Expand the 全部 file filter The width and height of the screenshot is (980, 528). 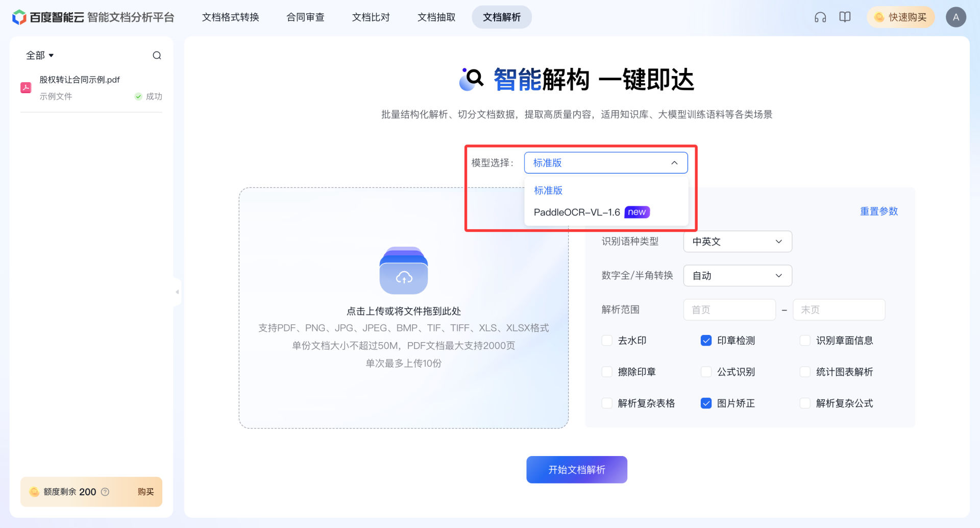40,55
